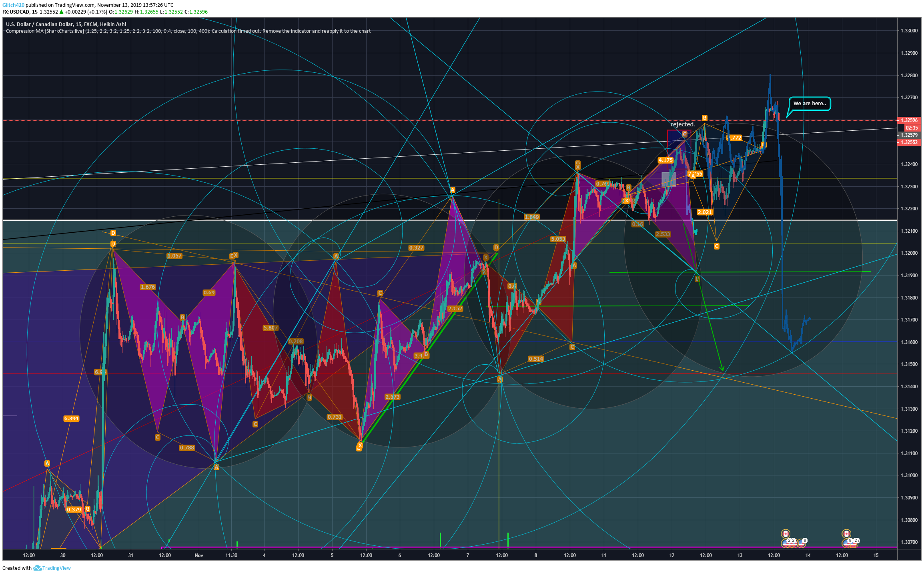Select the 2.533 ratio label

click(x=663, y=234)
